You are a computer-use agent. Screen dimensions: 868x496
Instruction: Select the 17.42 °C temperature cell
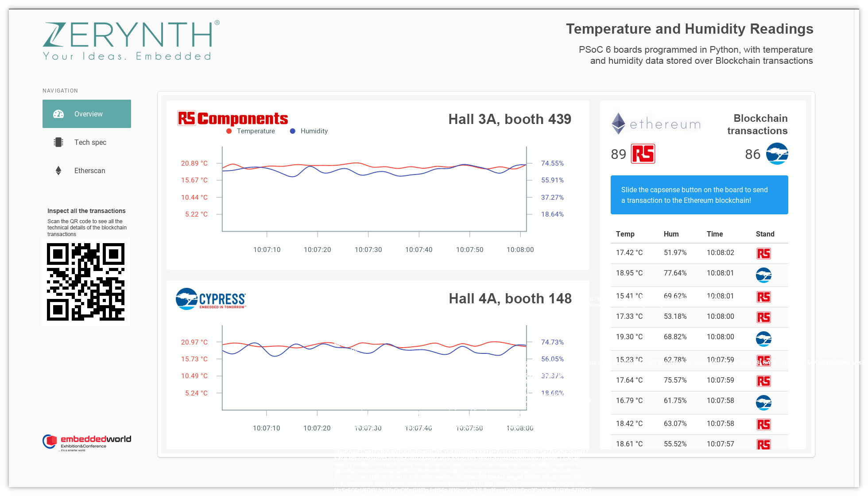click(x=629, y=252)
